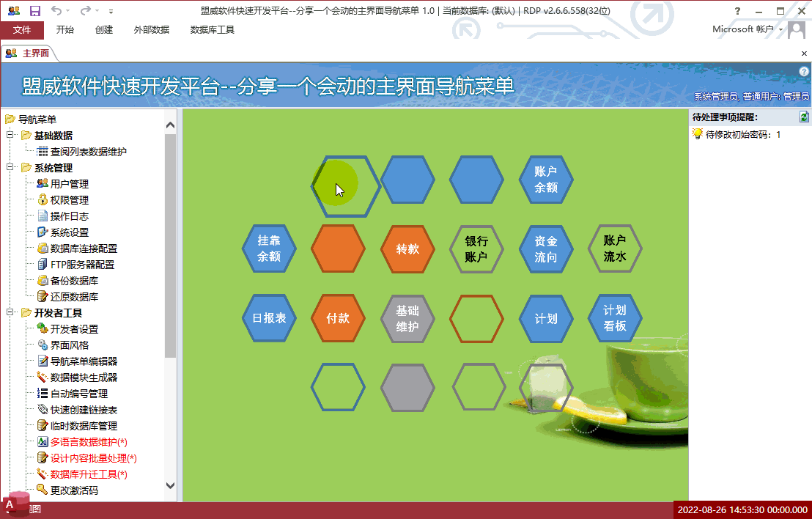Click the question mark Help button in title bar

[737, 11]
